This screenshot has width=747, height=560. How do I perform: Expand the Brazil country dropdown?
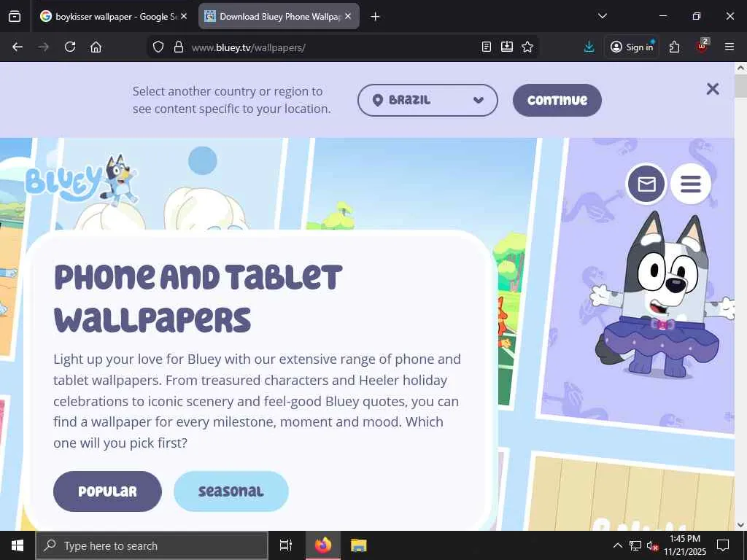[x=427, y=100]
